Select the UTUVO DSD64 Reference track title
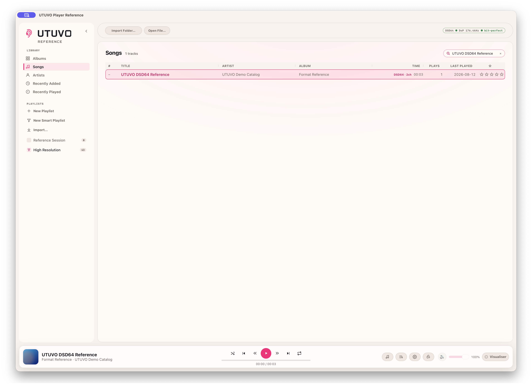The height and width of the screenshot is (392, 532). click(x=145, y=75)
